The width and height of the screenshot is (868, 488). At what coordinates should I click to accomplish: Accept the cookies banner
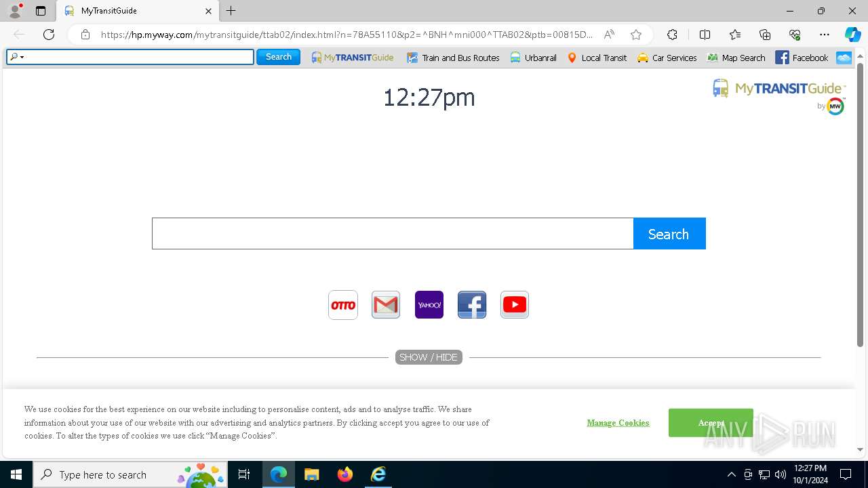click(x=711, y=423)
